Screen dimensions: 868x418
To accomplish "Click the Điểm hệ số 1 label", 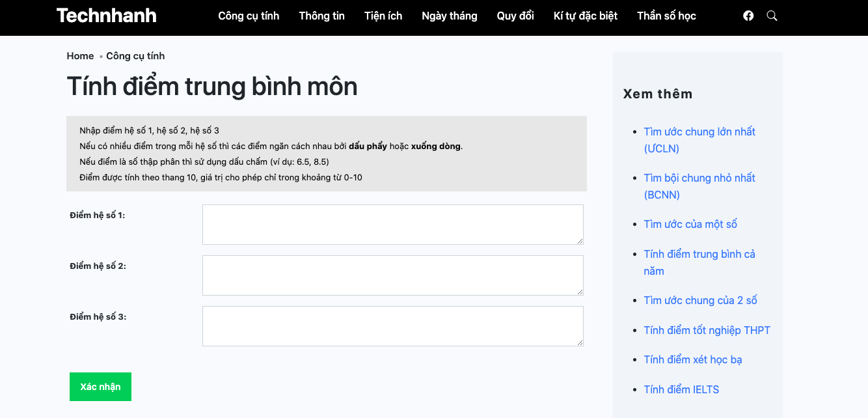I will click(x=98, y=215).
